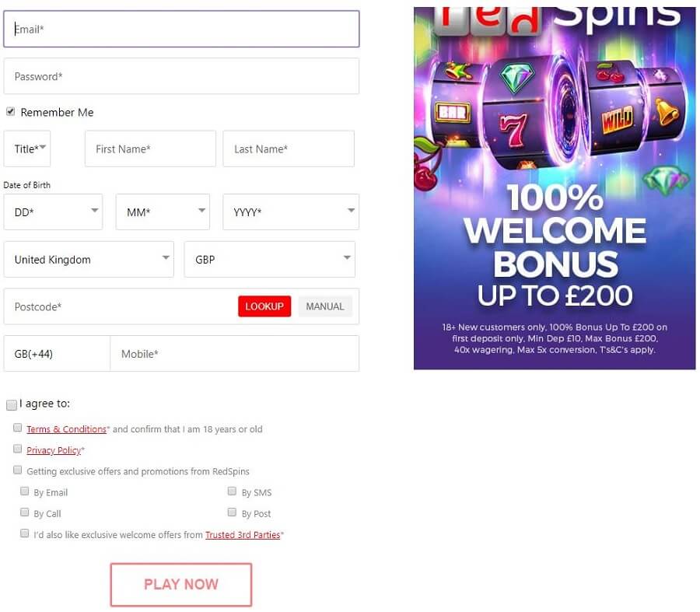Screen dimensions: 700x612
Task: Click the Password input field
Action: click(x=181, y=76)
